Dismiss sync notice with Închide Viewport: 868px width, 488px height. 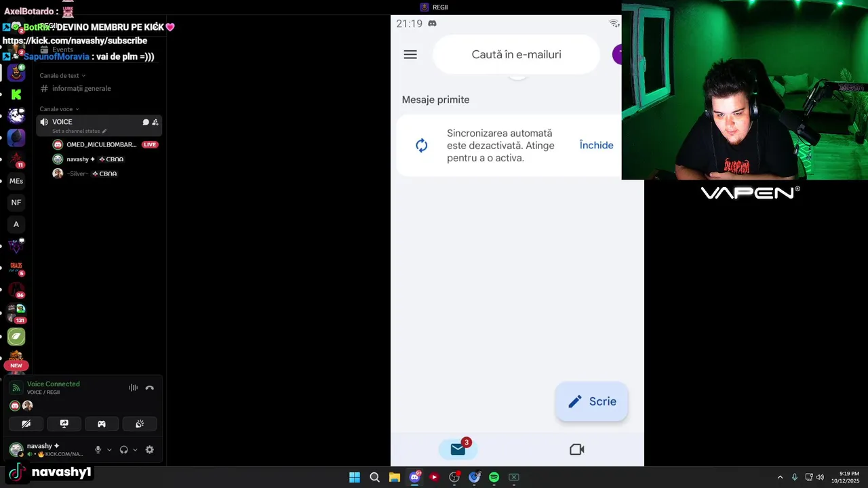(596, 145)
